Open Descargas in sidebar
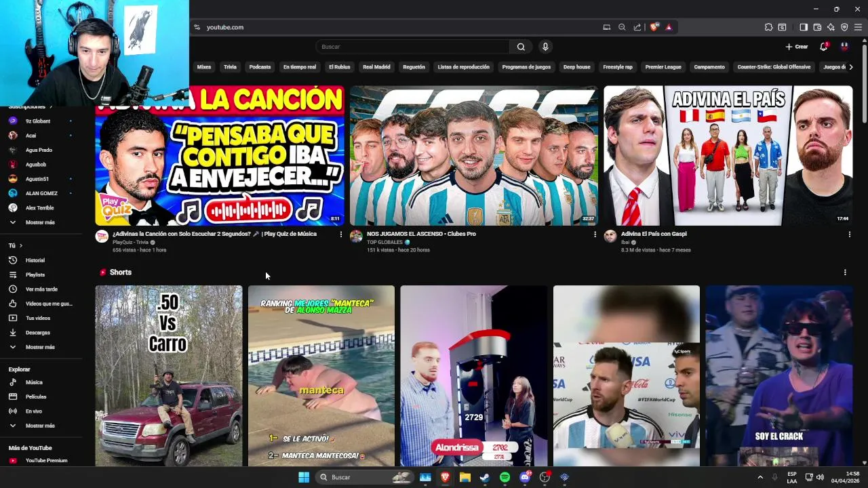Image resolution: width=868 pixels, height=488 pixels. pos(41,333)
